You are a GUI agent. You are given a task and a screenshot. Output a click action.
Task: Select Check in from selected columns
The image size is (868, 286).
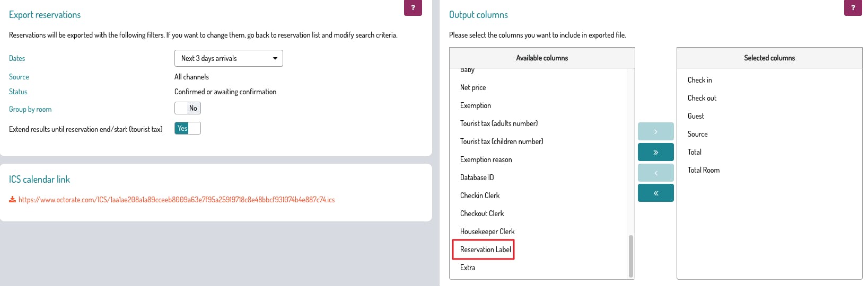click(699, 80)
